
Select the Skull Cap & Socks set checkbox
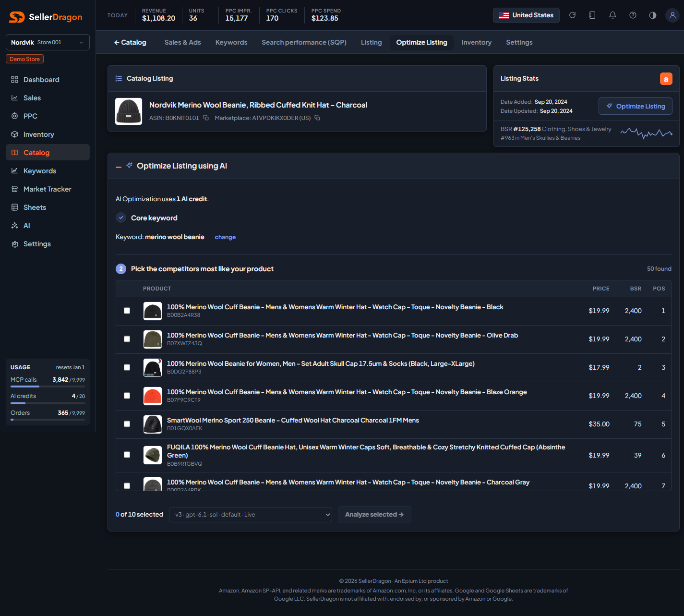pyautogui.click(x=127, y=367)
